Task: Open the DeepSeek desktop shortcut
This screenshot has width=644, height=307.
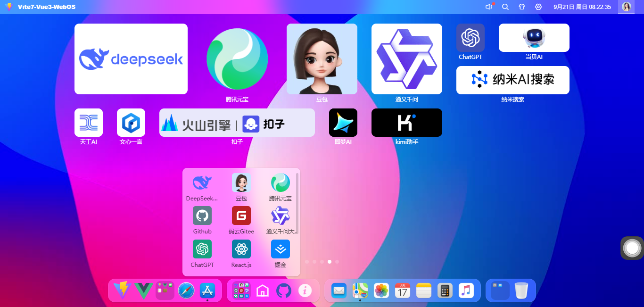Action: [x=131, y=58]
